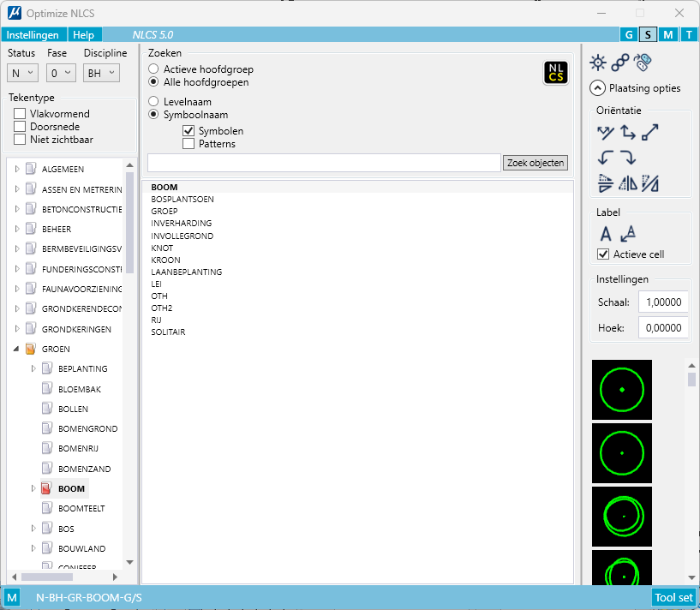This screenshot has width=700, height=610.
Task: Select the Alle hoofdgroepen radio button
Action: [153, 81]
